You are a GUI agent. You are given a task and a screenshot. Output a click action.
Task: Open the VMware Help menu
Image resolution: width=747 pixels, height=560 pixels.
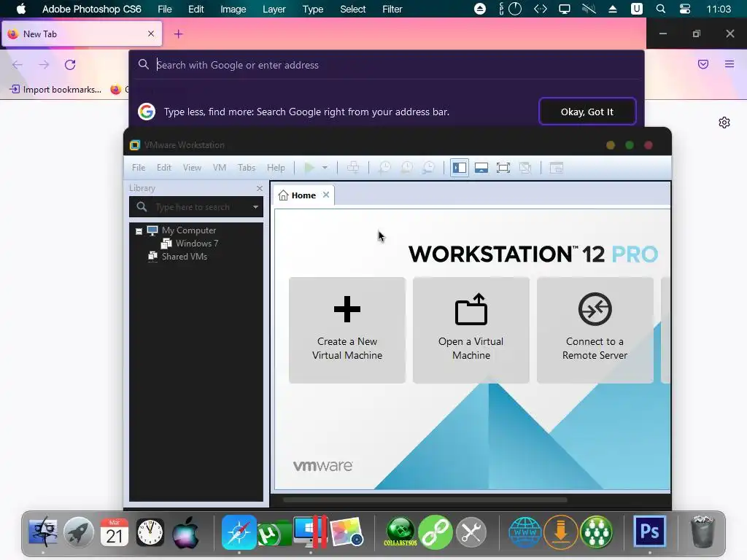click(276, 168)
